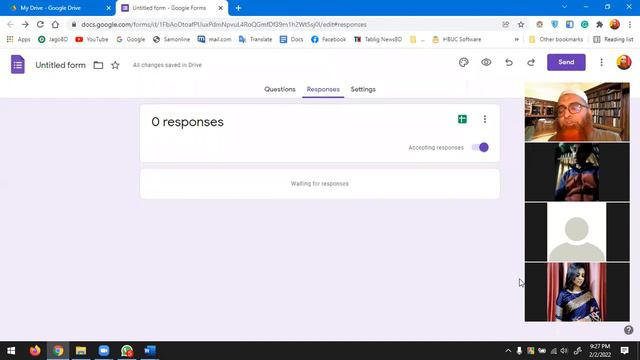The image size is (640, 360).
Task: Move form to folder icon
Action: point(98,65)
